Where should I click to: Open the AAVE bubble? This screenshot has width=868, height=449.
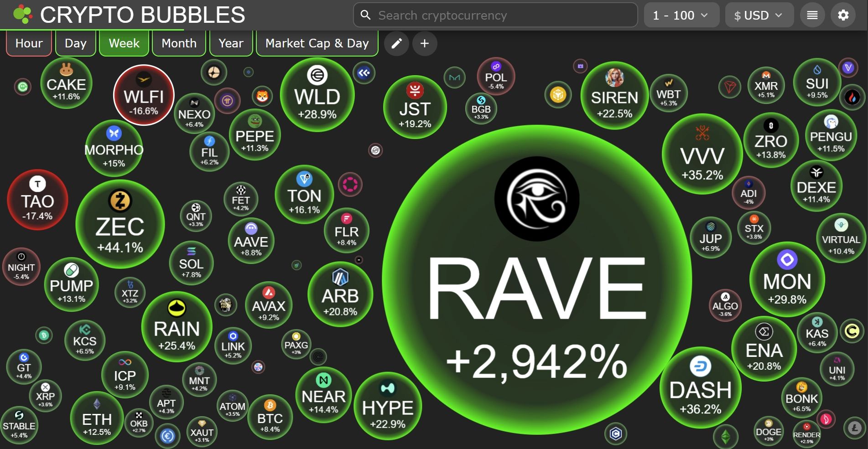tap(251, 241)
